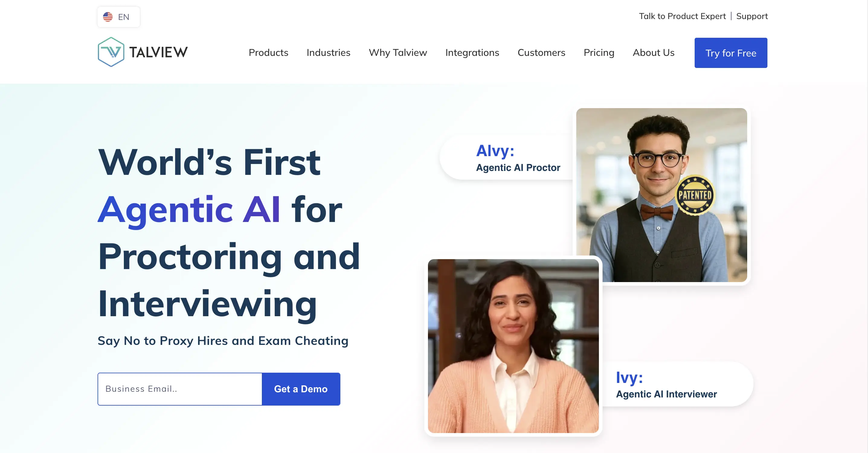
Task: Expand the Industries menu
Action: point(328,53)
